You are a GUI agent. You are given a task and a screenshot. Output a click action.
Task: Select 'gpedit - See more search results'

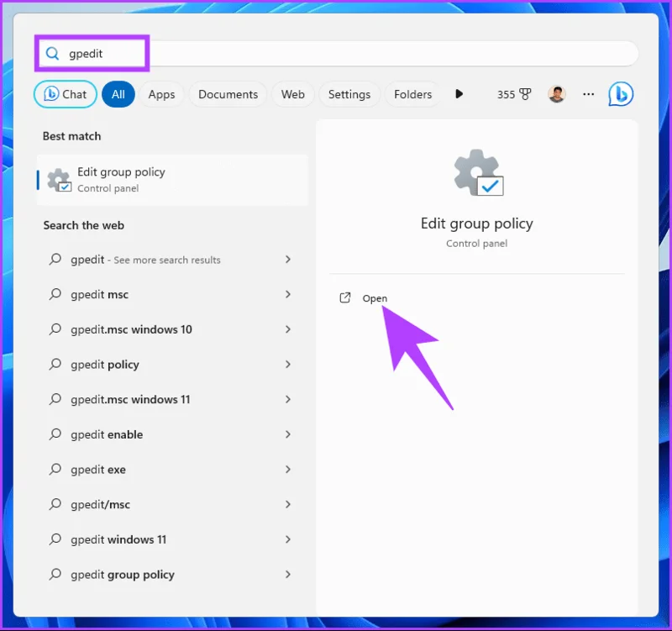tap(171, 260)
